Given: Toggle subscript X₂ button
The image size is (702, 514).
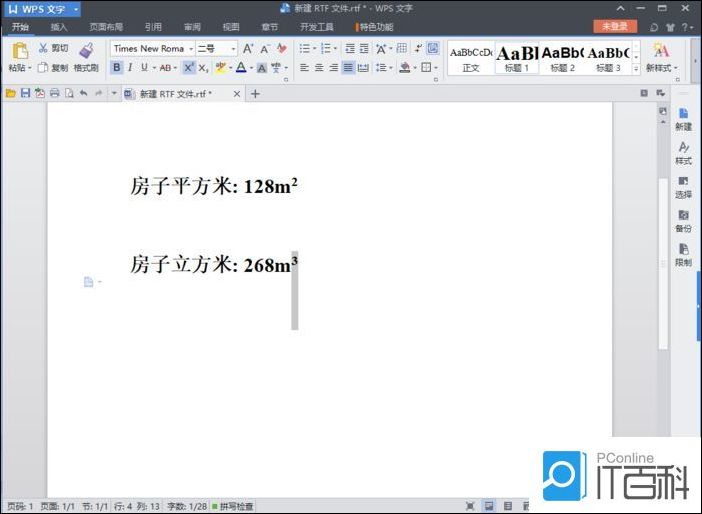Looking at the screenshot, I should tap(203, 68).
